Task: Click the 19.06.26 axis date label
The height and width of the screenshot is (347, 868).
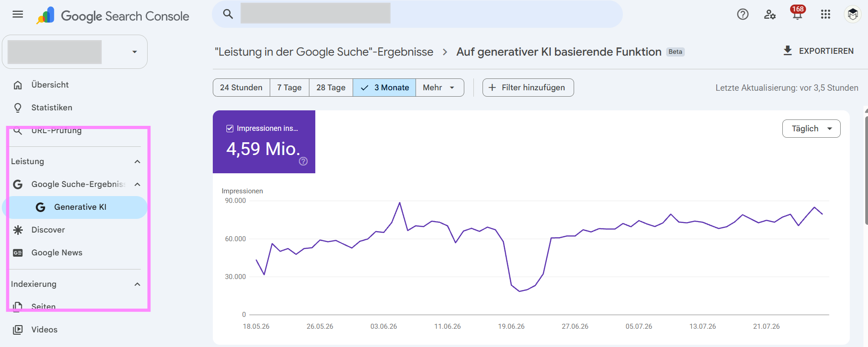Action: pyautogui.click(x=511, y=326)
